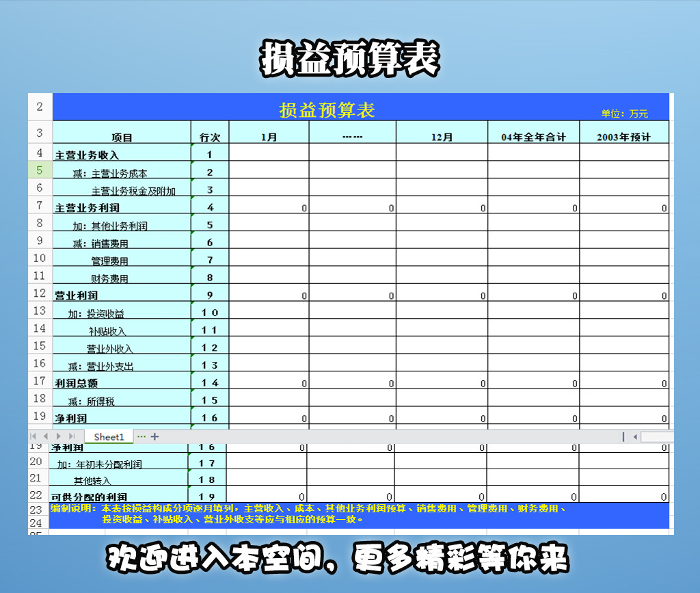Click the 1月 column header cell
The height and width of the screenshot is (593, 700).
pyautogui.click(x=269, y=135)
